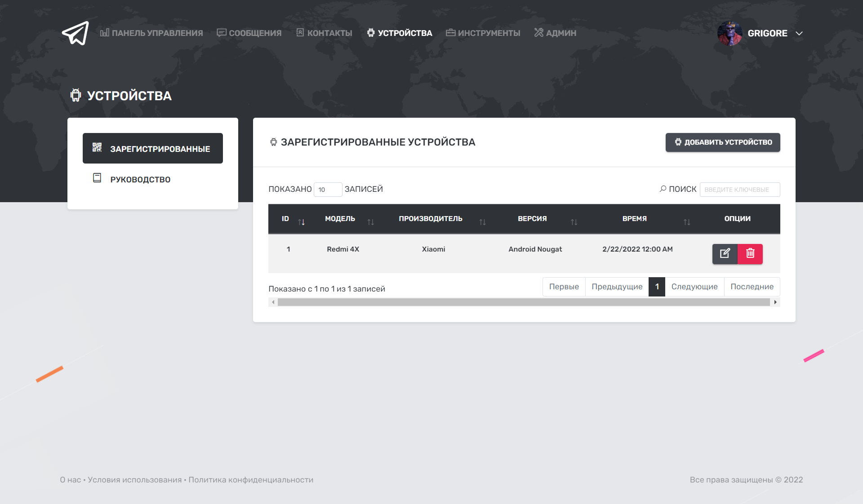Open ПАНЕЛЬ УПРАВЛЕНИЯ in top navigation
Screen dimensions: 863x504
[x=151, y=33]
